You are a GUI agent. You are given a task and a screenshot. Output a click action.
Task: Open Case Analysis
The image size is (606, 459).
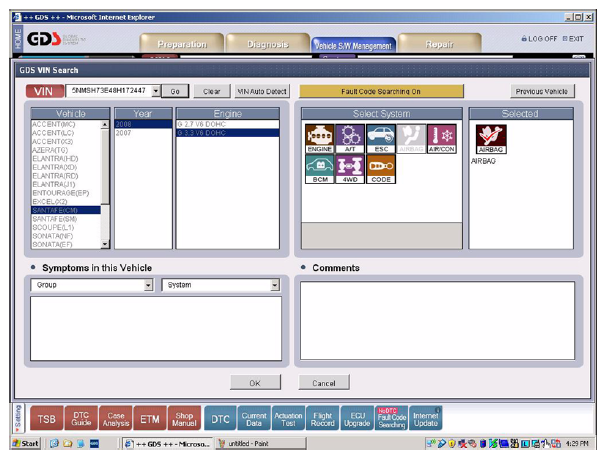point(116,419)
